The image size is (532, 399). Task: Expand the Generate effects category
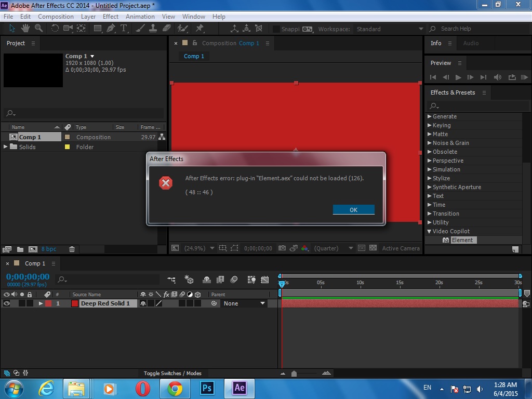pyautogui.click(x=429, y=116)
